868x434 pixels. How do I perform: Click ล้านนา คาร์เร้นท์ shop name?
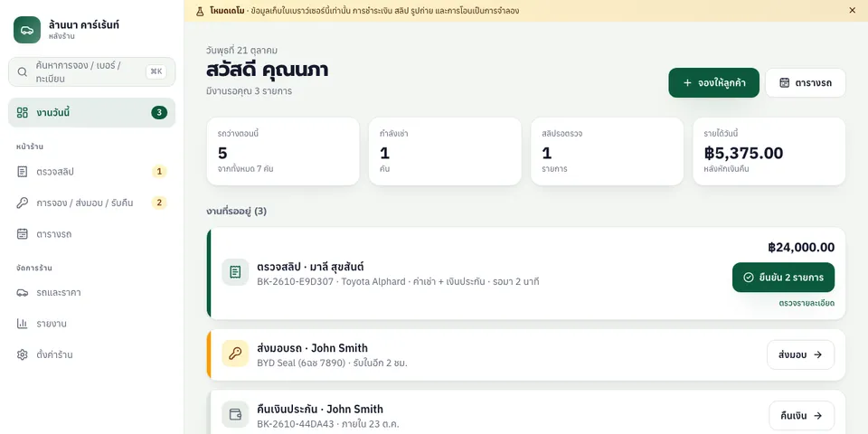[x=83, y=25]
